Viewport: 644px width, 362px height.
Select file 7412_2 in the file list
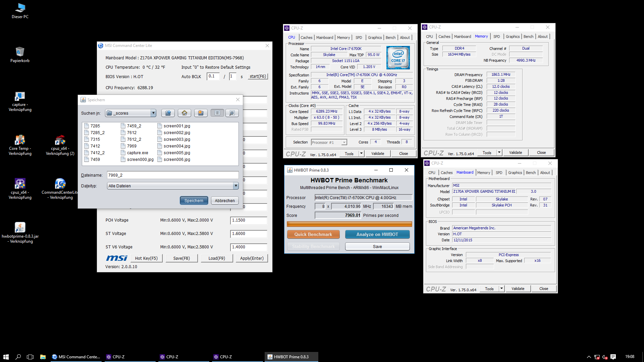click(95, 153)
